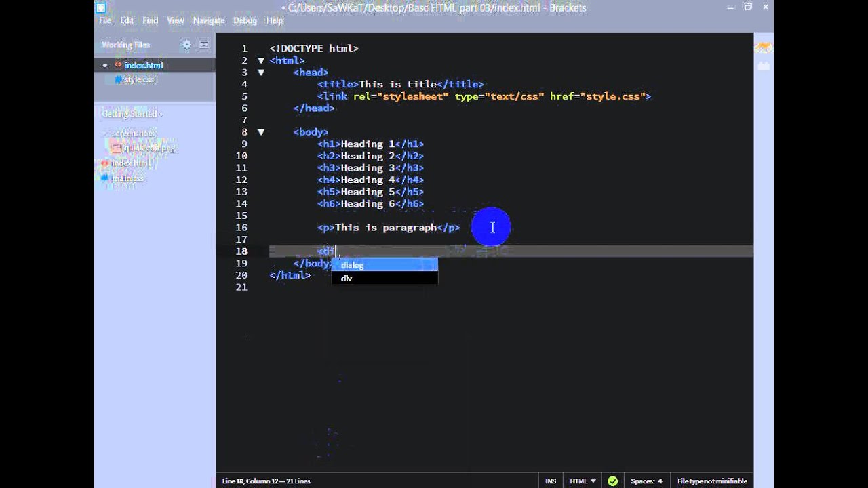Click 'File type not minifiable' status

(x=712, y=481)
